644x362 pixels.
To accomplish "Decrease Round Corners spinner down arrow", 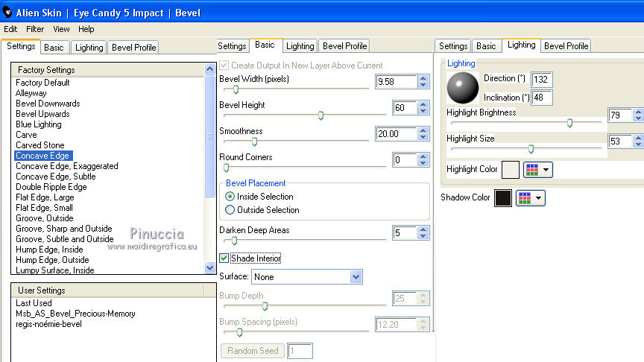I will (423, 163).
